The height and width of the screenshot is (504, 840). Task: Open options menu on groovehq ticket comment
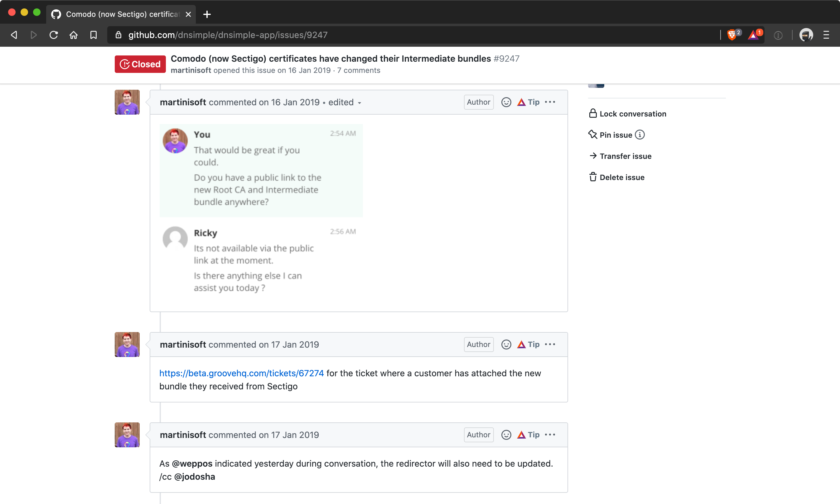(x=550, y=345)
